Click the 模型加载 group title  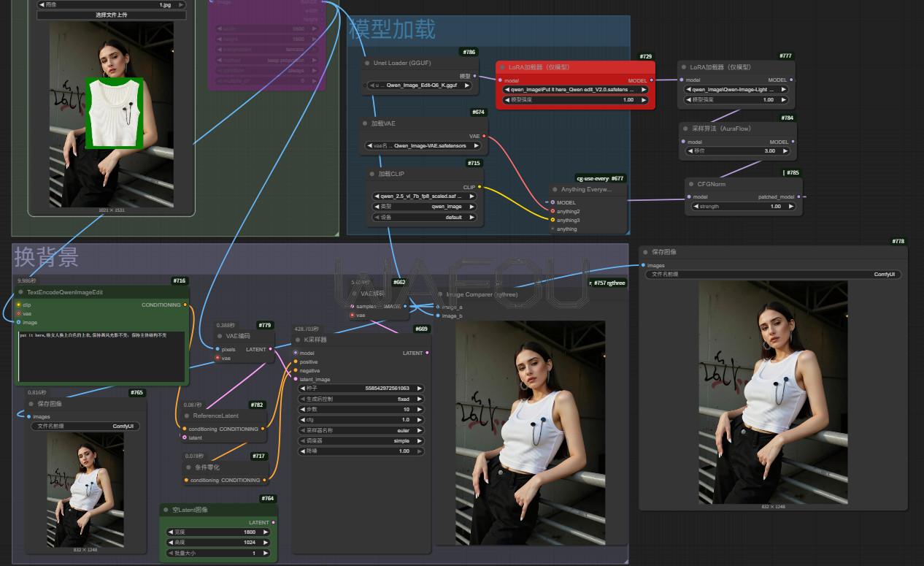393,29
